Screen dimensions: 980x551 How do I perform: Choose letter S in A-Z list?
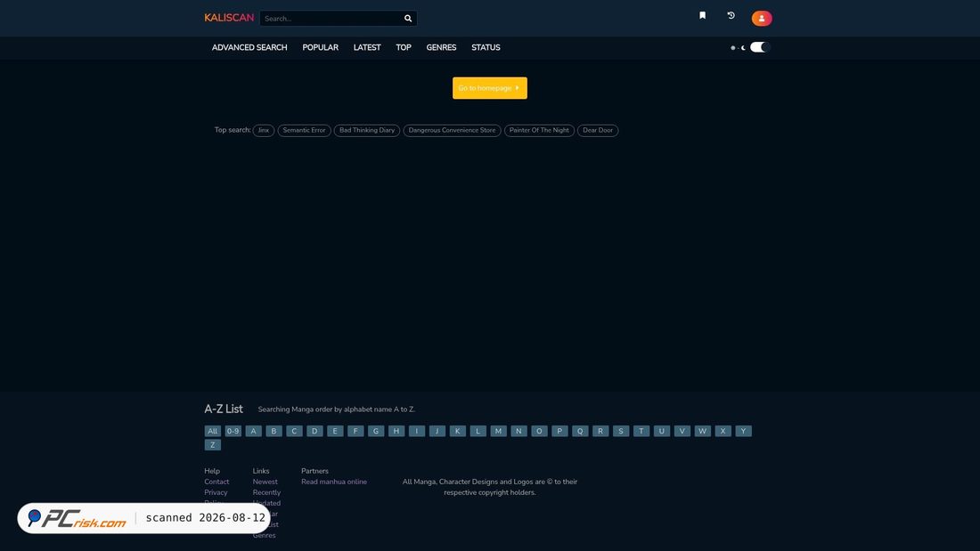tap(621, 431)
